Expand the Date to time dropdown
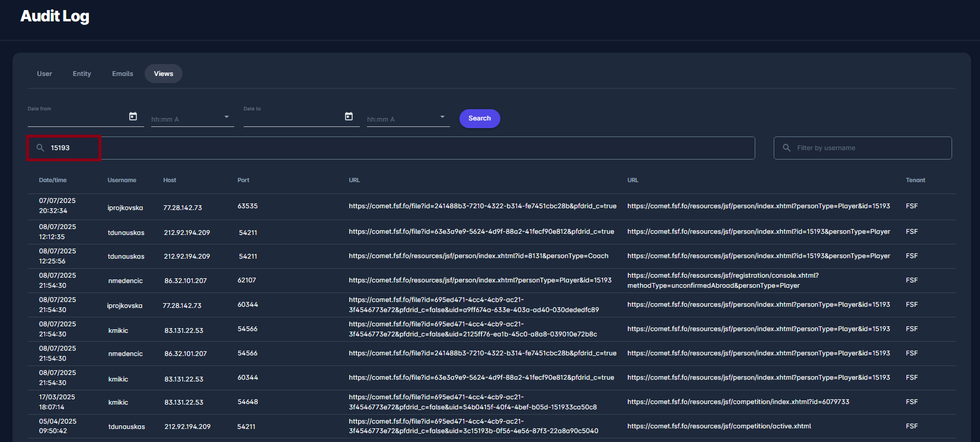 coord(442,117)
